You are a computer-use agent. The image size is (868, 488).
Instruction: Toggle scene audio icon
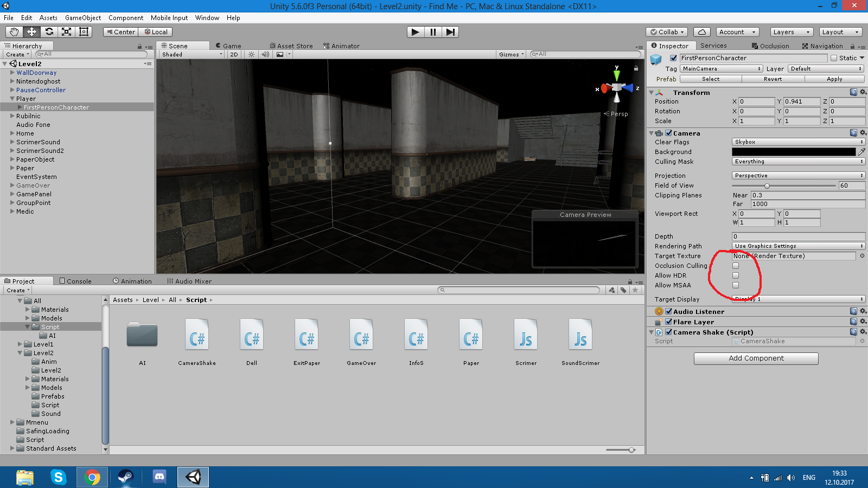(x=265, y=54)
